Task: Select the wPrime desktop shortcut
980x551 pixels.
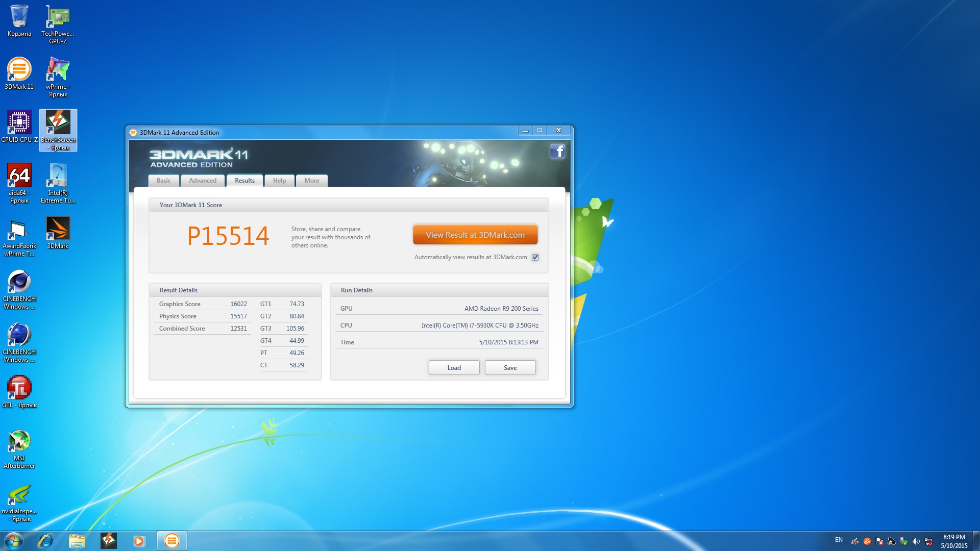Action: tap(58, 77)
